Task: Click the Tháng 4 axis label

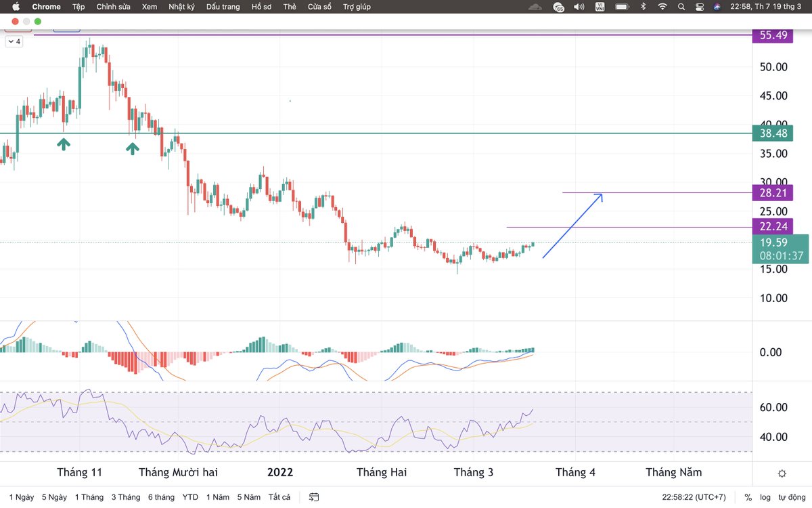Action: (575, 472)
